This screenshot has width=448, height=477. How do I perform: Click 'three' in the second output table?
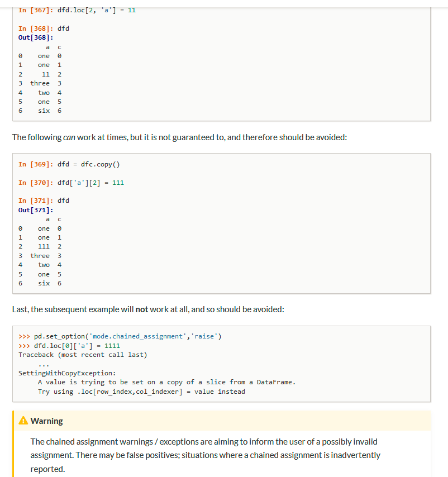[40, 256]
